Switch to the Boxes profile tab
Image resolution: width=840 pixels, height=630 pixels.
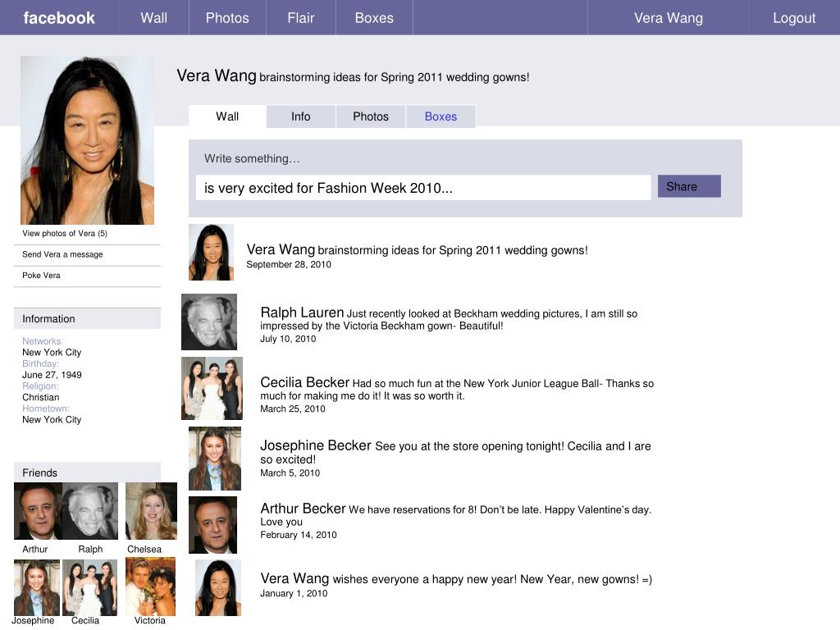coord(441,116)
